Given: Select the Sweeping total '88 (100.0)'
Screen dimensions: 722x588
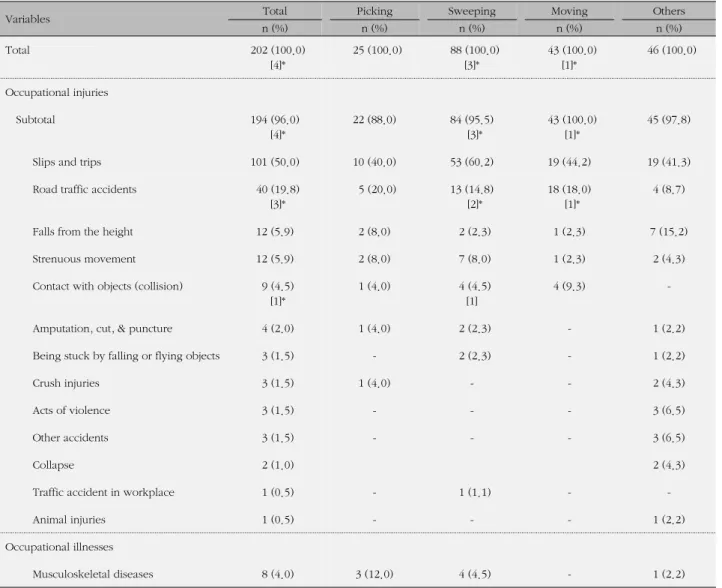Looking at the screenshot, I should tap(474, 50).
